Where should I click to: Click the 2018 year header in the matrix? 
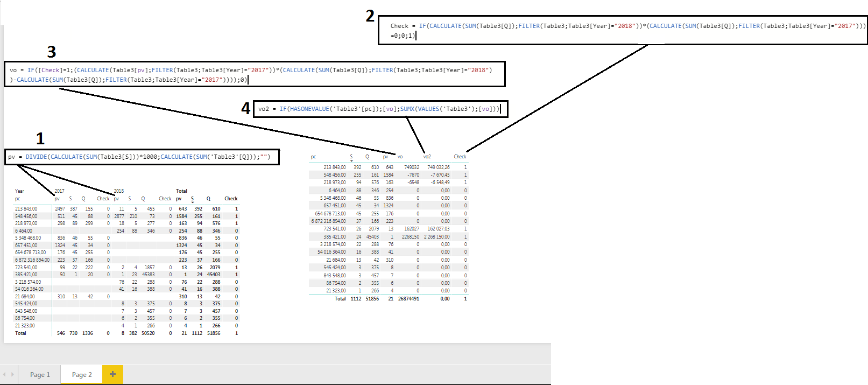pos(118,191)
